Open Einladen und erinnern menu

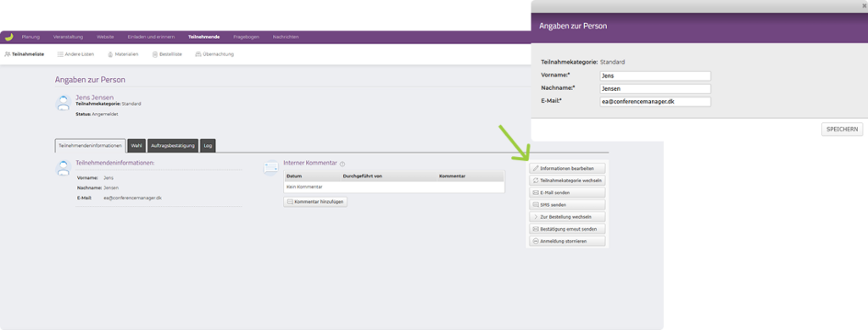(x=151, y=37)
